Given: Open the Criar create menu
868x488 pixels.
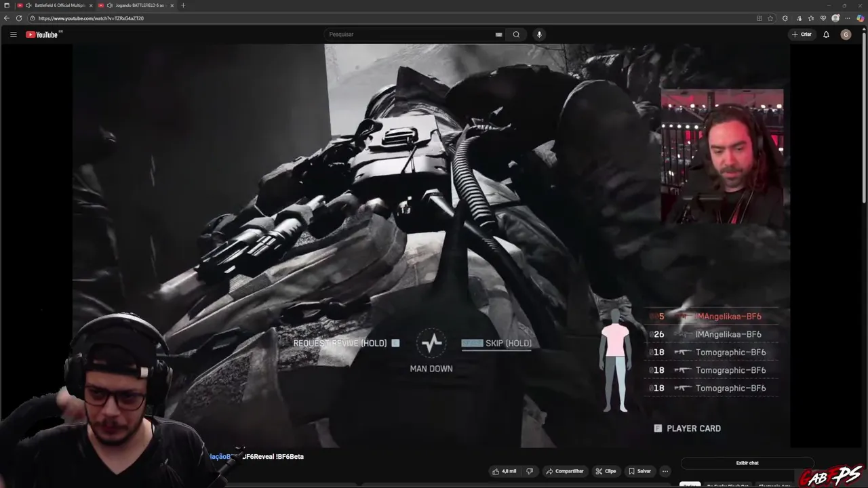Looking at the screenshot, I should click(x=802, y=35).
